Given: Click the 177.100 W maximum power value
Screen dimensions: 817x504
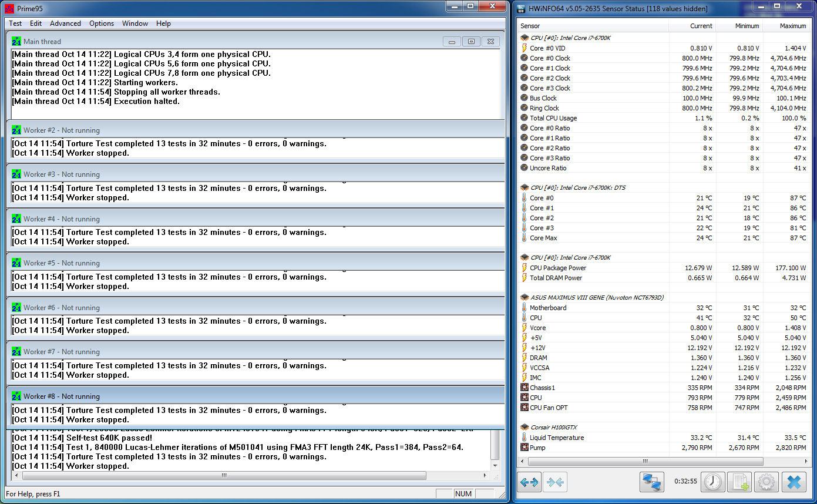Looking at the screenshot, I should tap(790, 268).
